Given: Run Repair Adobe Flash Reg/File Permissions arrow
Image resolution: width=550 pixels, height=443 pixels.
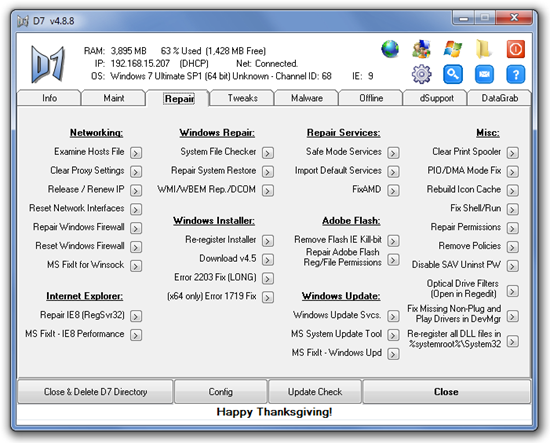Looking at the screenshot, I should [393, 260].
